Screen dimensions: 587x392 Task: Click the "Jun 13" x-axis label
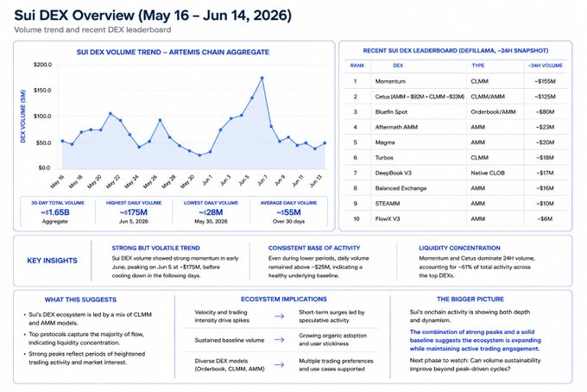(x=316, y=180)
